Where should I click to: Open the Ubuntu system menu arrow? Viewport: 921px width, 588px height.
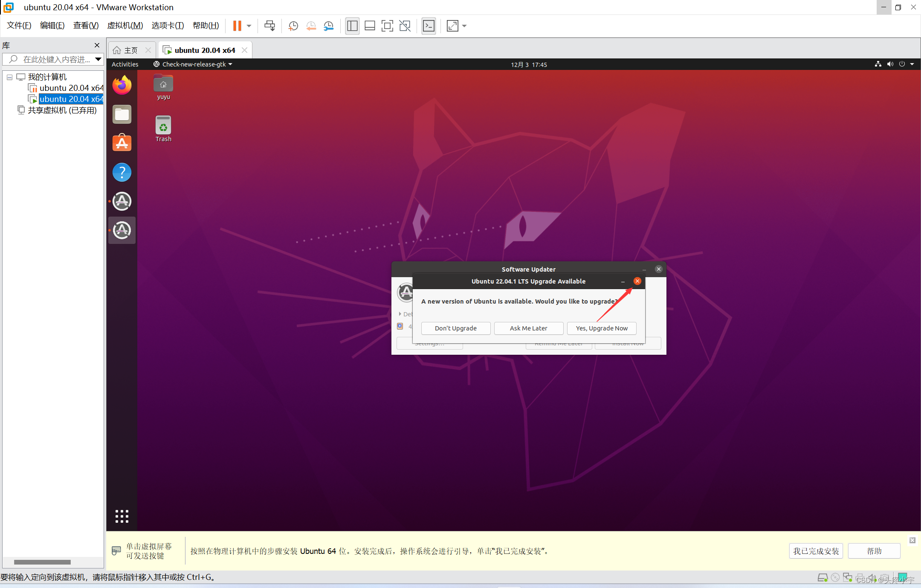coord(912,64)
